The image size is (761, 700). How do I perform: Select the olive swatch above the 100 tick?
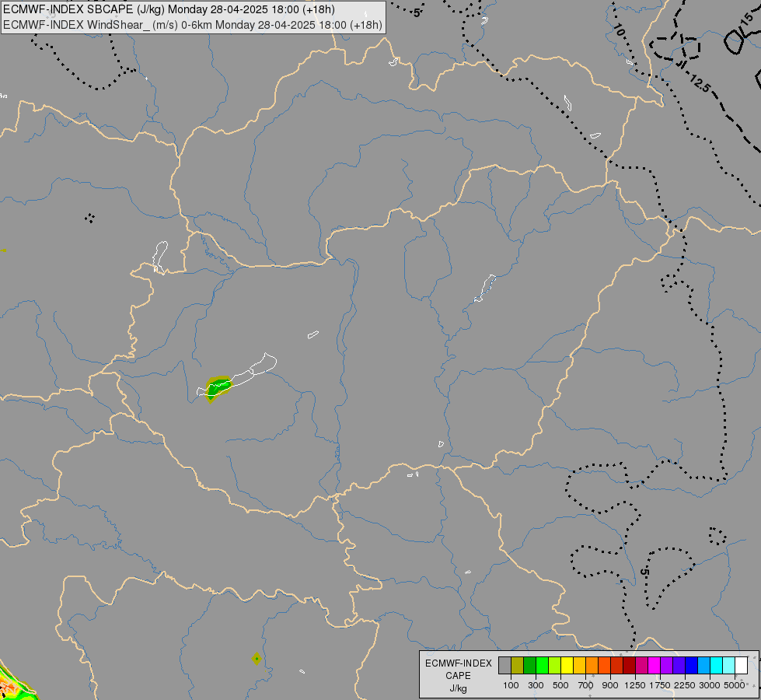(x=518, y=665)
